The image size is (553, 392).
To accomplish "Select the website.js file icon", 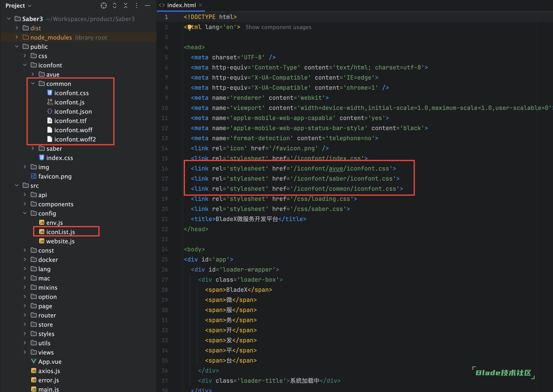I will point(42,241).
